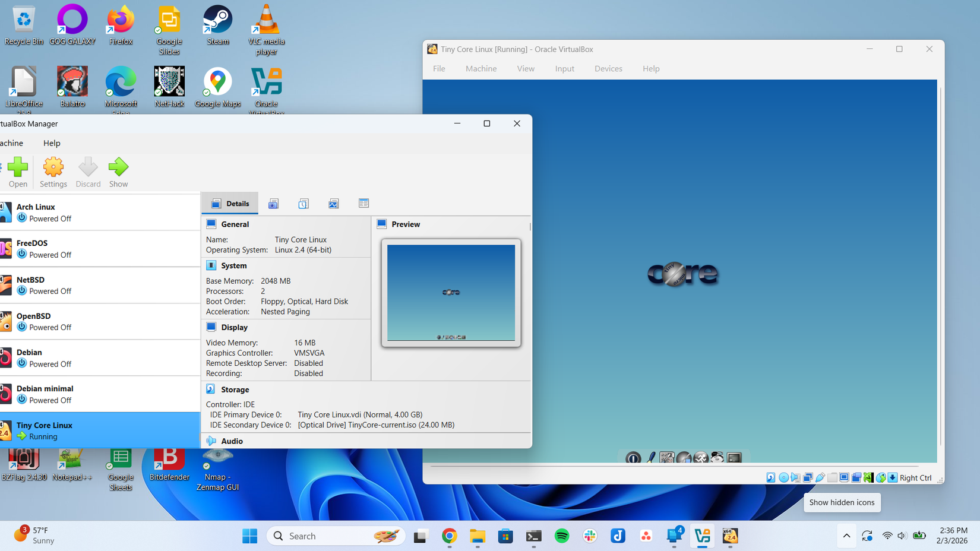This screenshot has width=980, height=551.
Task: Click the recording status icon in VM window
Action: click(856, 477)
